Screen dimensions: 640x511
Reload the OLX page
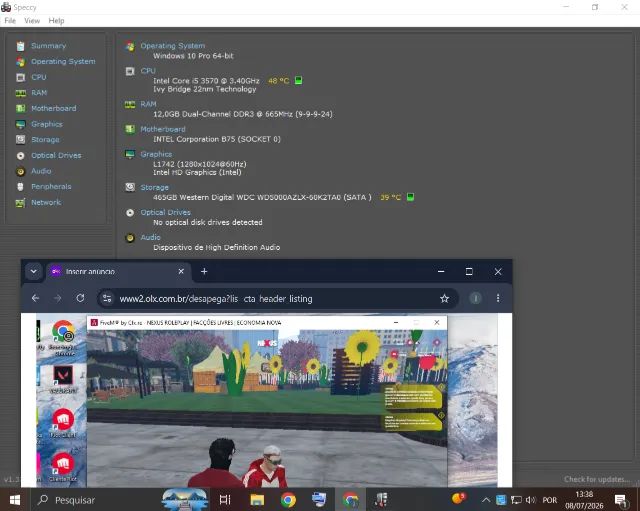click(80, 298)
